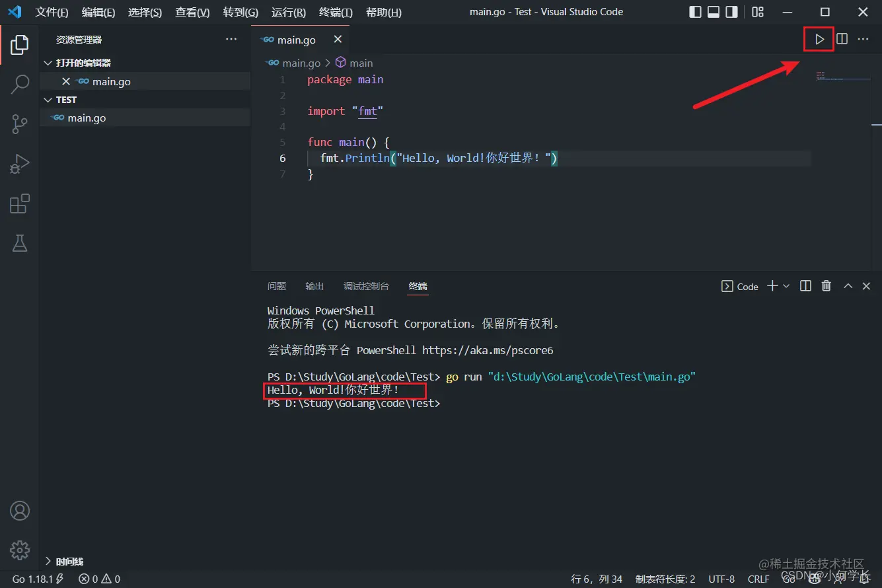This screenshot has height=588, width=882.
Task: Select main.go under TEST folder
Action: [x=145, y=118]
